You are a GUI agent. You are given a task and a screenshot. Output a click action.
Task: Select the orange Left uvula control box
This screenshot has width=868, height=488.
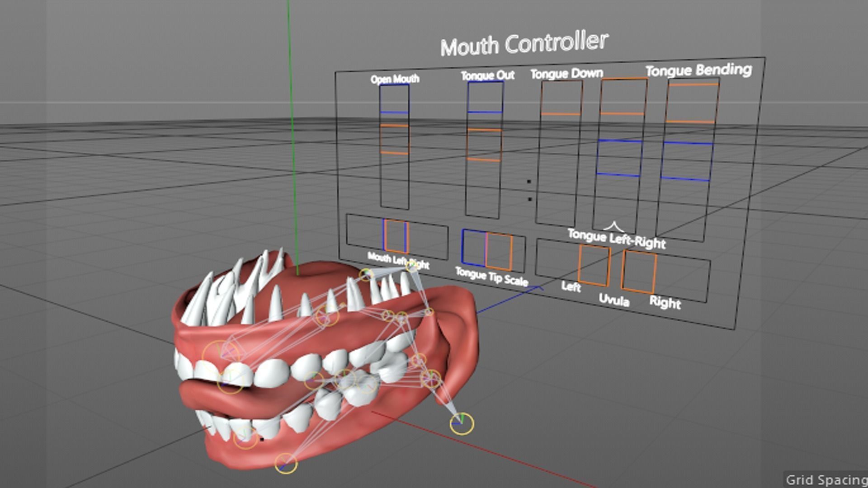(594, 265)
